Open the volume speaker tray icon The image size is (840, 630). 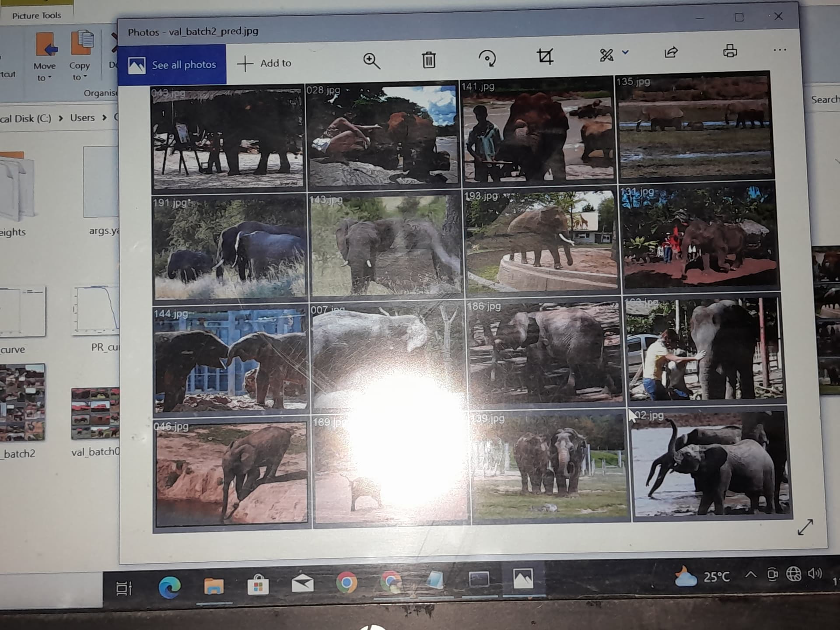point(815,573)
